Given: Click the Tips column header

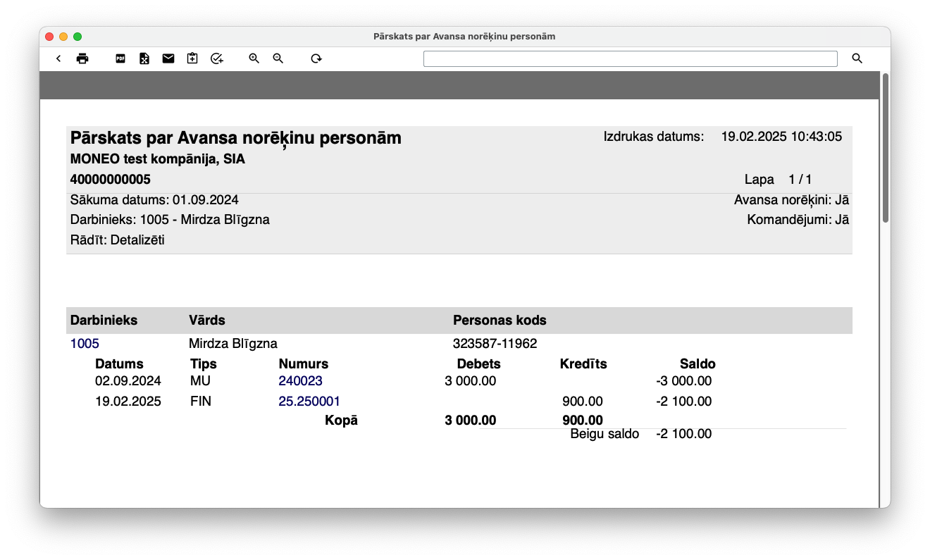Looking at the screenshot, I should (204, 364).
